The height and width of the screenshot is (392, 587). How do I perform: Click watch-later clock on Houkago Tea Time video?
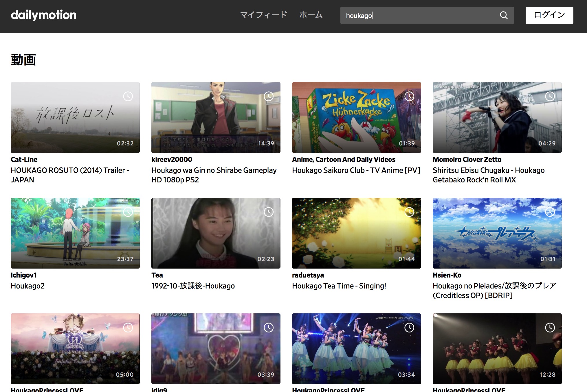pos(409,212)
